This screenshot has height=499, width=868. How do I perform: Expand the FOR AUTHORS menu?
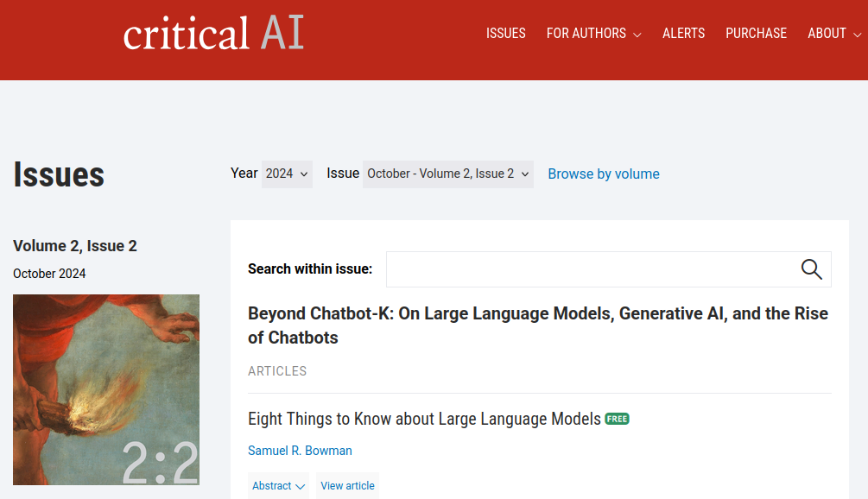(x=593, y=34)
